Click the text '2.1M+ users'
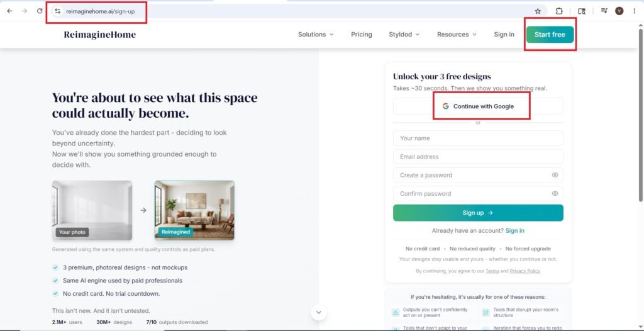This screenshot has height=331, width=644. pos(67,322)
